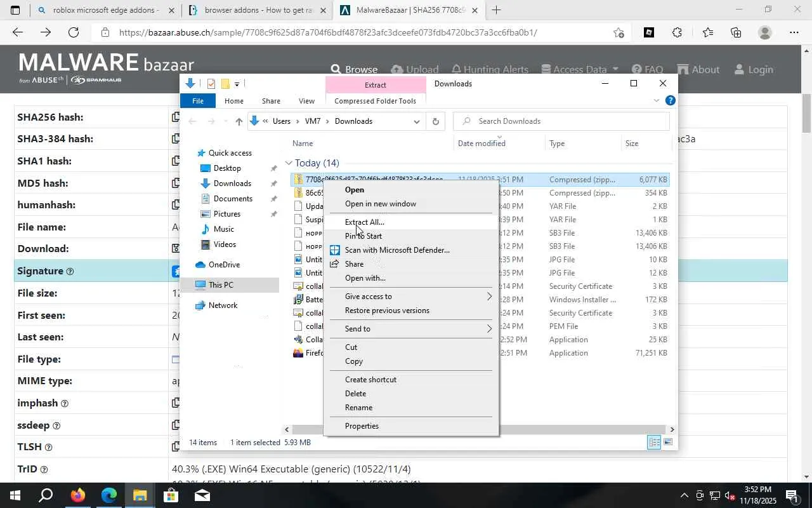Minimize the Explorer ribbon with the chevron

[x=657, y=100]
